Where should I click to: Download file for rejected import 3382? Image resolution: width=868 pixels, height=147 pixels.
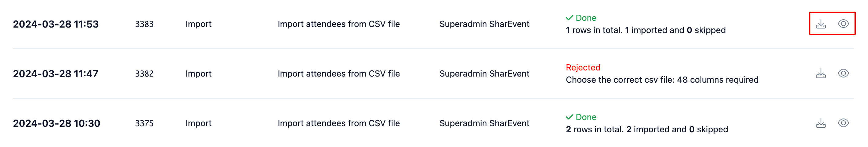tap(821, 73)
